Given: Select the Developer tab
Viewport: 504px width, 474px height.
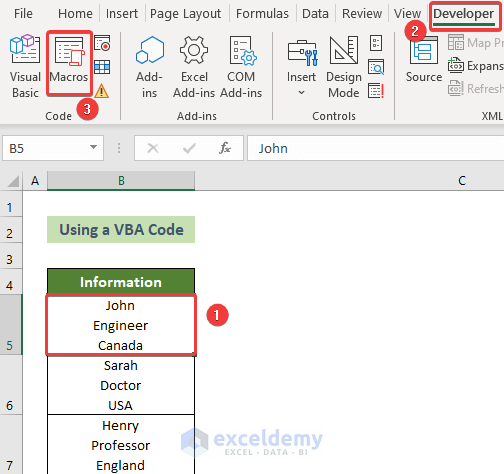Looking at the screenshot, I should click(464, 14).
